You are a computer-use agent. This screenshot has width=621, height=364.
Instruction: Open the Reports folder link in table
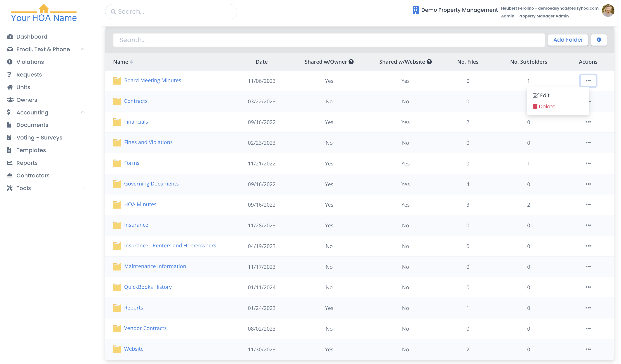(x=133, y=308)
